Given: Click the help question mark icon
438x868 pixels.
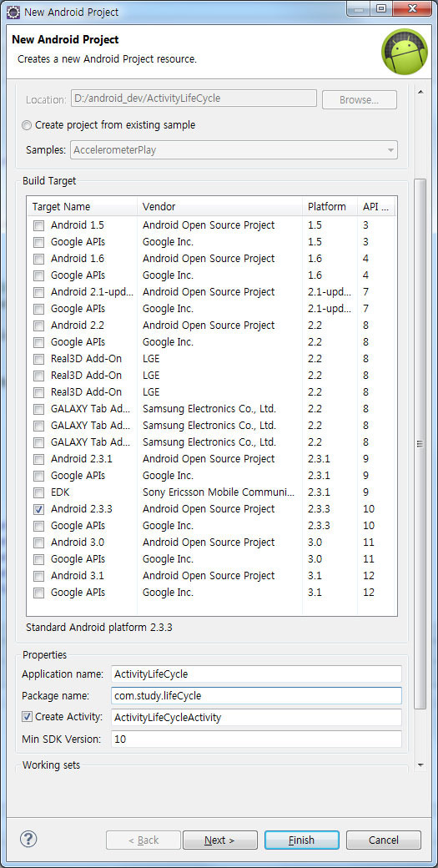Looking at the screenshot, I should [28, 839].
